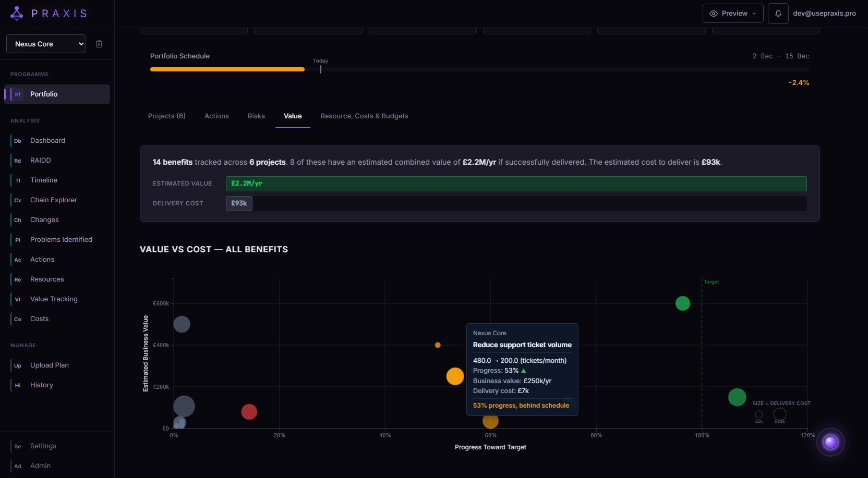Open the purple assistant orb
The width and height of the screenshot is (868, 478).
click(830, 443)
